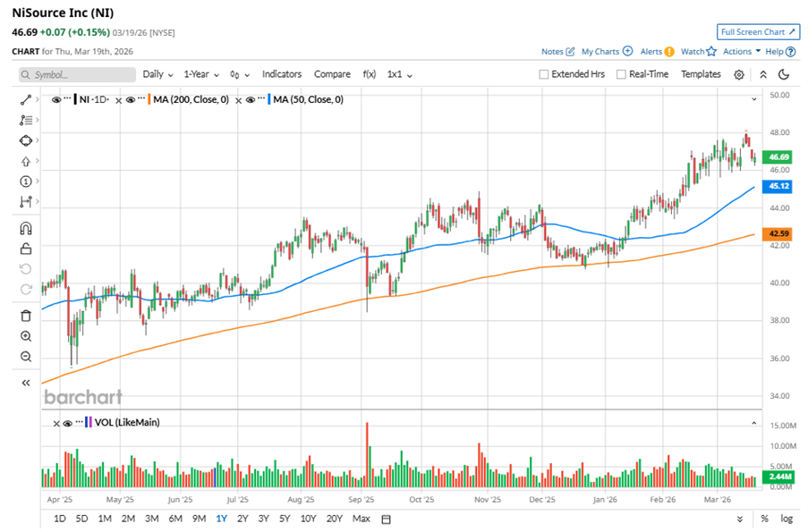Select the trend line drawing tool
This screenshot has width=808, height=532.
coord(26,99)
